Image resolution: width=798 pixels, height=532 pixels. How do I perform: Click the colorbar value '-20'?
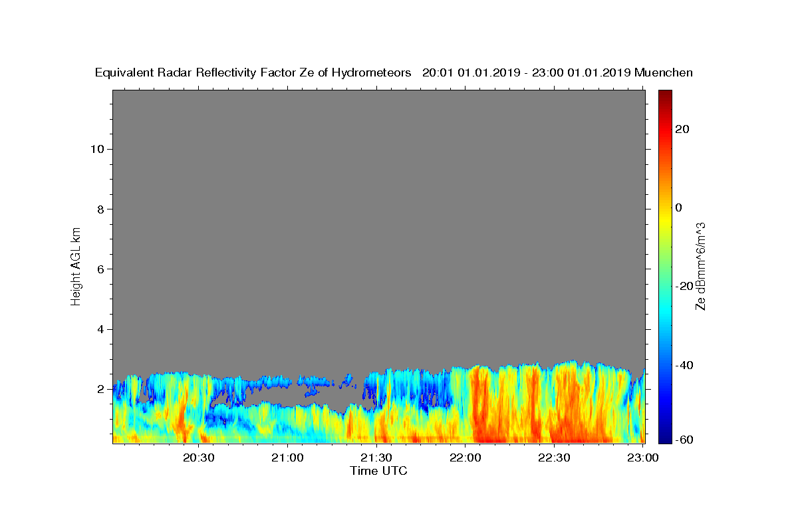(x=684, y=286)
